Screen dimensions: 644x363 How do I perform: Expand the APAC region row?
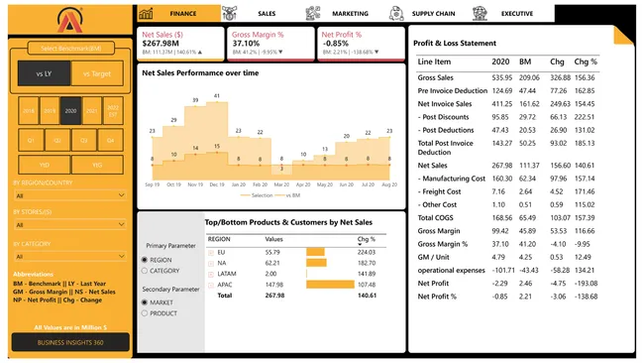211,285
